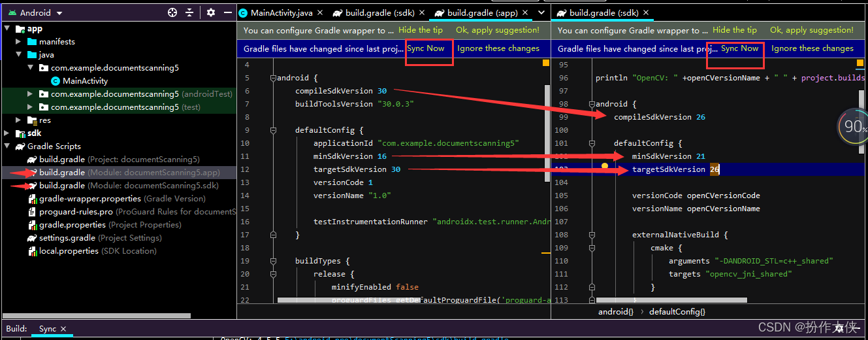Click the Select Opened File target icon
The height and width of the screenshot is (340, 868).
(x=172, y=12)
